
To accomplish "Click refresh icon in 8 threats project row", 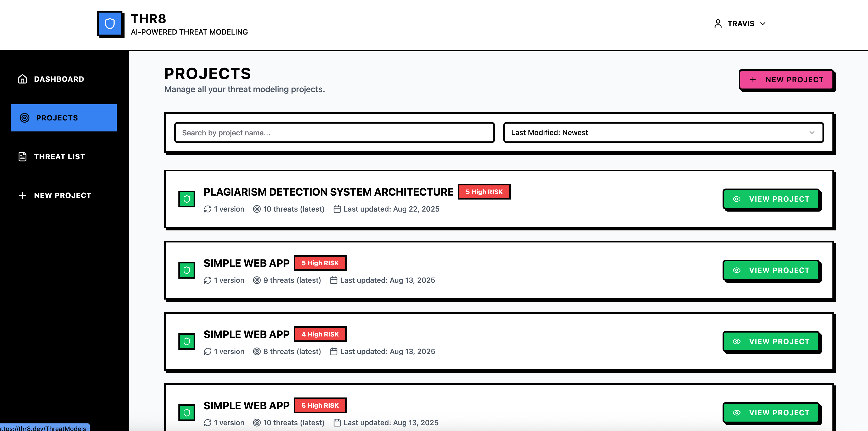I will (207, 351).
